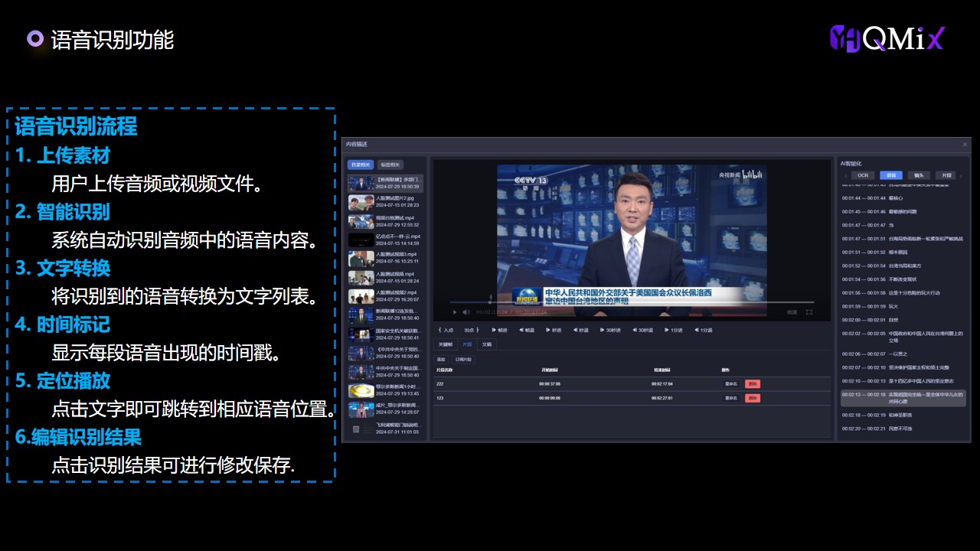Screen dimensions: 980x551
Task: Jump back one minute with 1分退
Action: (703, 330)
